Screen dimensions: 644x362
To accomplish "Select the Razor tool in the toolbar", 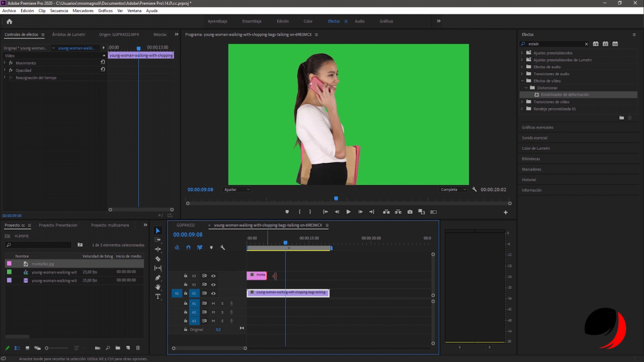I will pos(158,259).
